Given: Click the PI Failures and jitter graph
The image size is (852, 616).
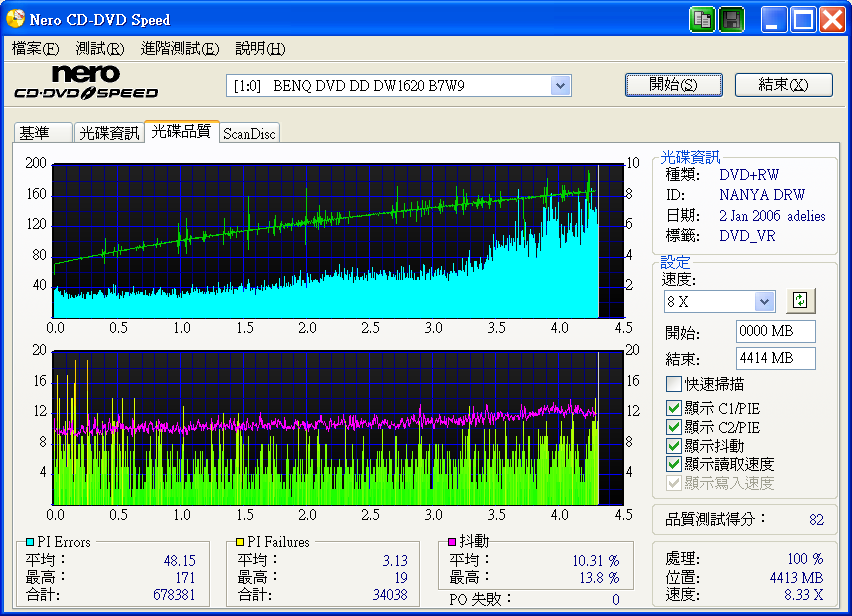Looking at the screenshot, I should click(338, 428).
